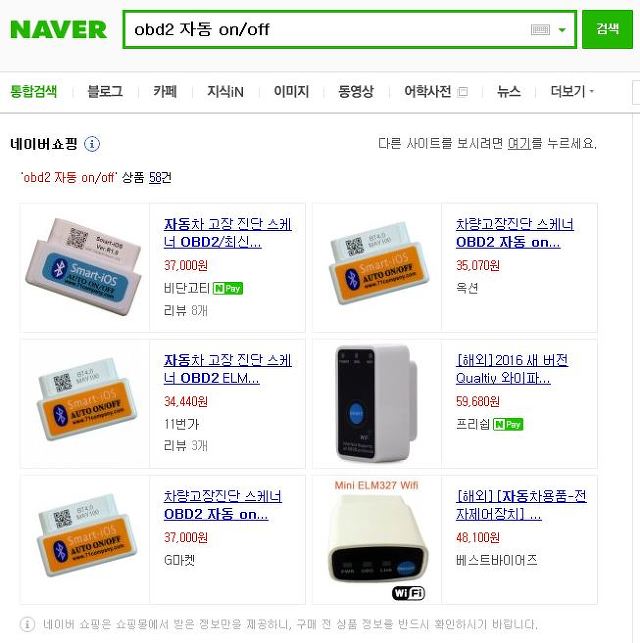Open the on-screen keyboard icon in search box
The width and height of the screenshot is (640, 643).
(x=540, y=30)
